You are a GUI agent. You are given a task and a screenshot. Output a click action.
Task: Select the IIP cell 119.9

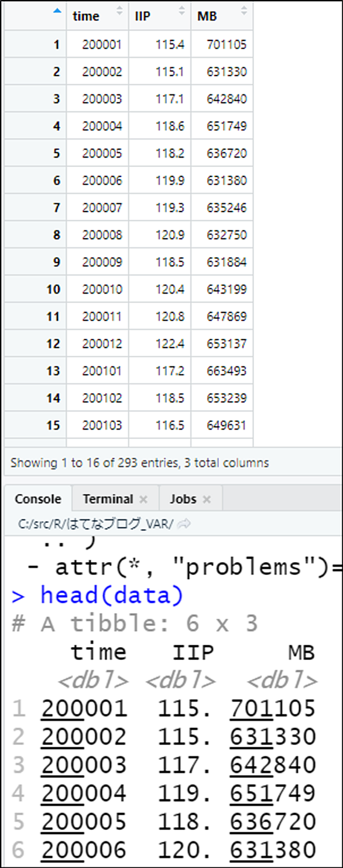(170, 181)
